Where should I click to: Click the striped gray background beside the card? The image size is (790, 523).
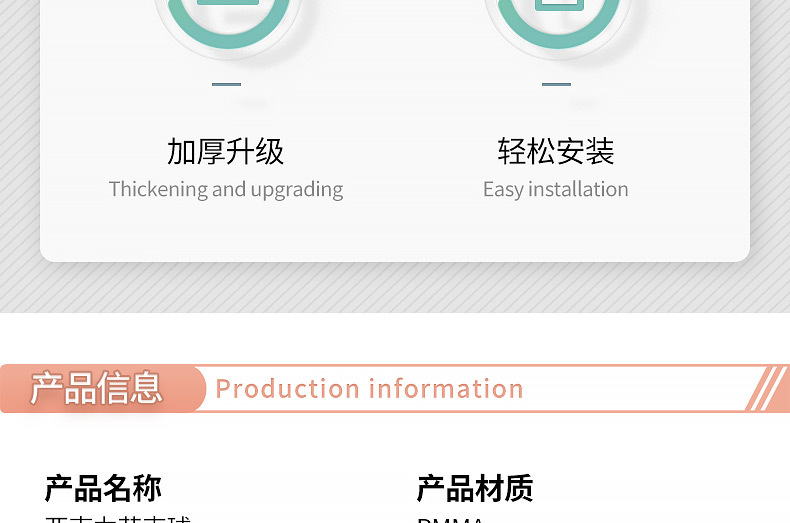tap(19, 151)
